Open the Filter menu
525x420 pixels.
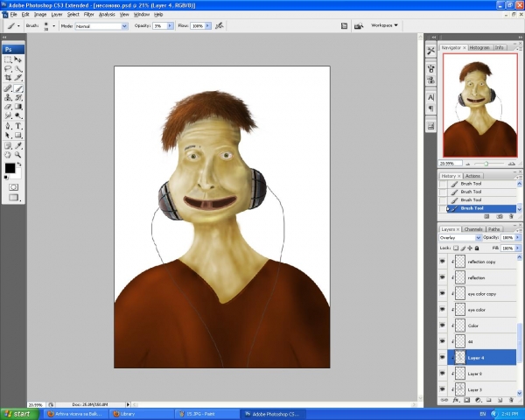88,14
